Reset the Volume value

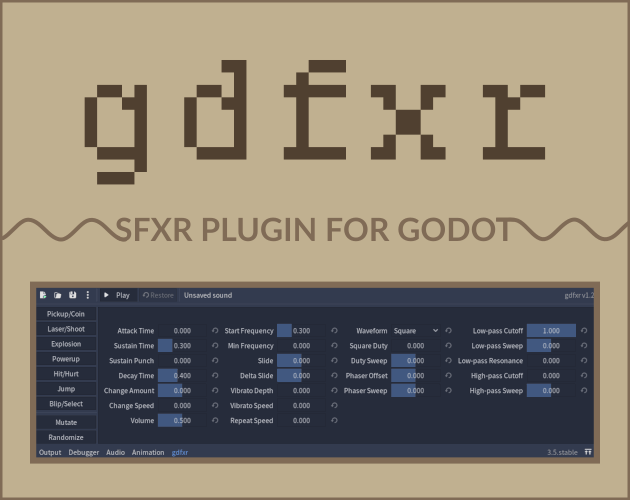coord(215,420)
